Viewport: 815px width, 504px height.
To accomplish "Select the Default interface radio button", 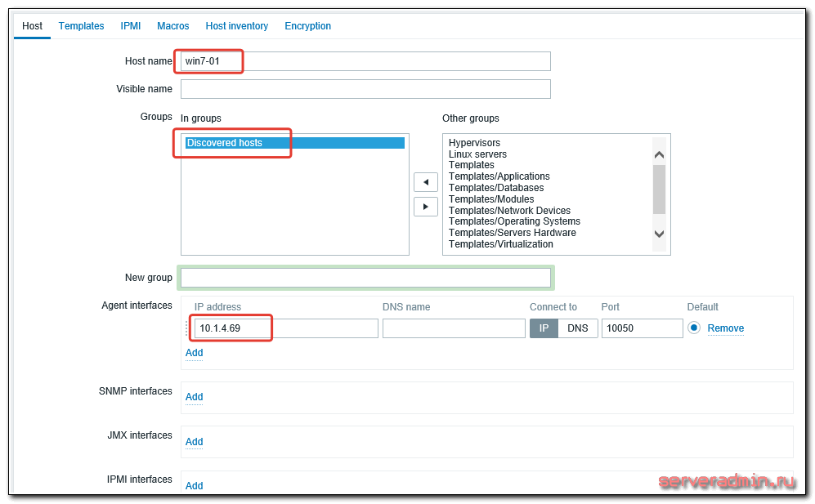I will click(x=695, y=328).
